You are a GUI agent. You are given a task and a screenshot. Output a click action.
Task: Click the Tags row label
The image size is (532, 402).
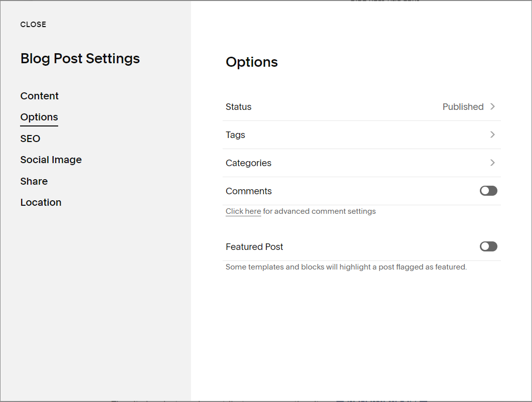click(x=235, y=135)
